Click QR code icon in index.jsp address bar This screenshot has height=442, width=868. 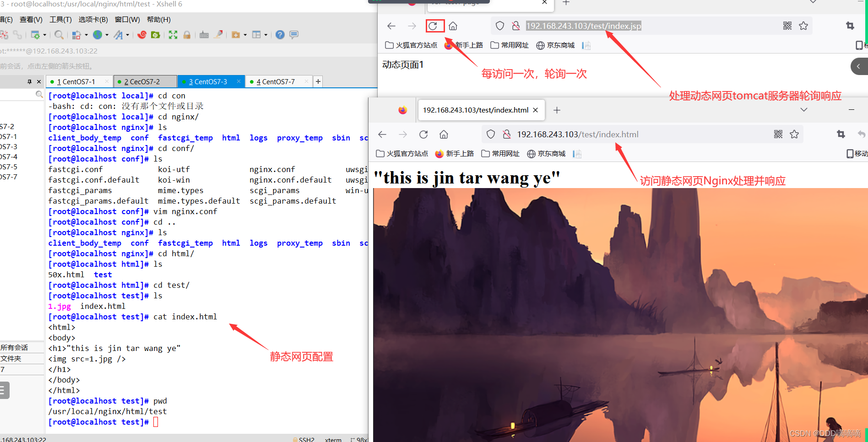pos(787,26)
